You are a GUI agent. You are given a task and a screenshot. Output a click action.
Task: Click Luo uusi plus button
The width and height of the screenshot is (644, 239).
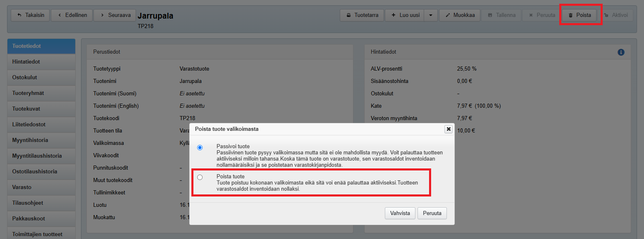(x=405, y=15)
